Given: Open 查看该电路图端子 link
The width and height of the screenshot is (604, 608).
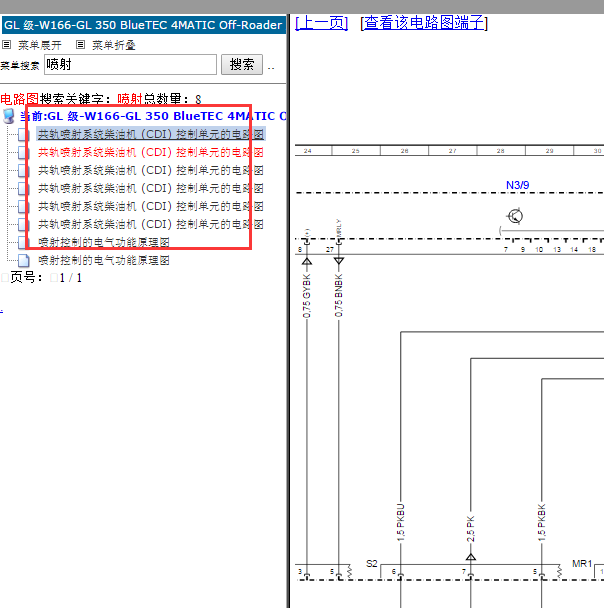Looking at the screenshot, I should tap(424, 23).
